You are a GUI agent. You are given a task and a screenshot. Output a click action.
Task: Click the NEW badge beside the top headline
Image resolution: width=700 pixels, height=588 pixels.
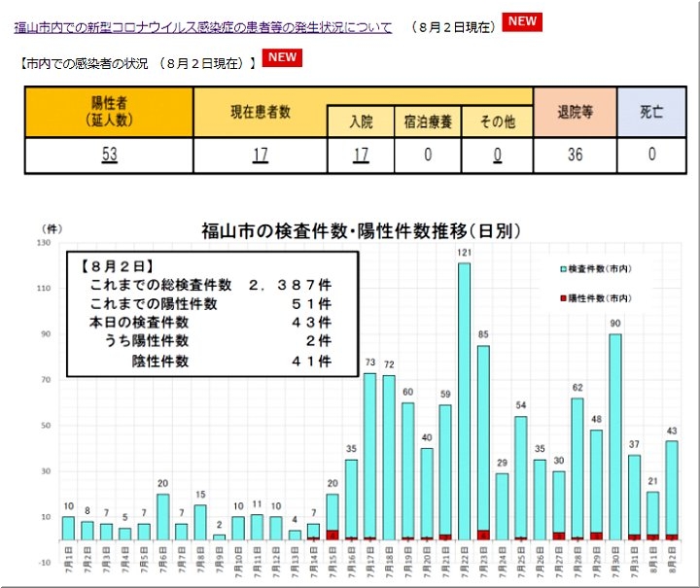[523, 22]
